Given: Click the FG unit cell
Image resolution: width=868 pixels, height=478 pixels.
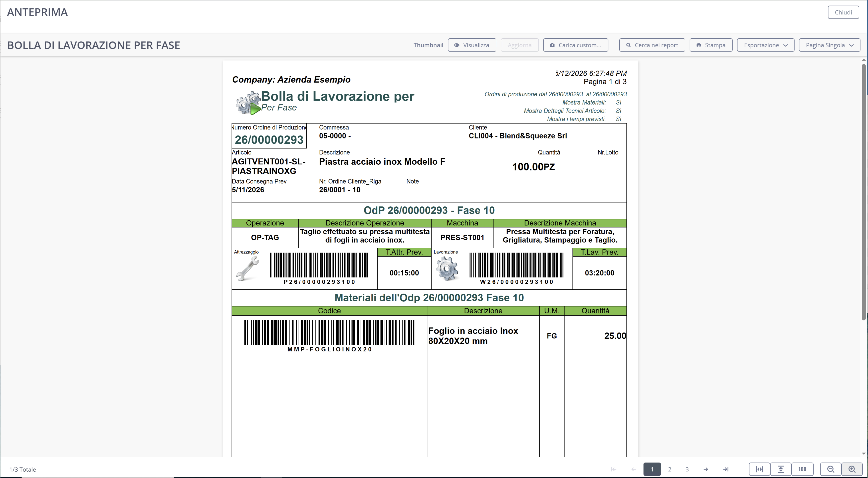Looking at the screenshot, I should point(552,336).
